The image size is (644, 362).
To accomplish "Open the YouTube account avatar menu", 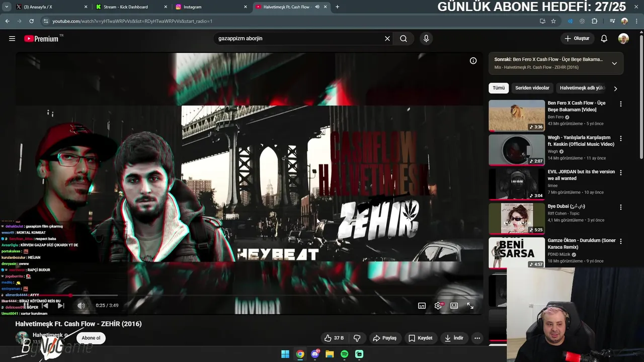I will (623, 39).
